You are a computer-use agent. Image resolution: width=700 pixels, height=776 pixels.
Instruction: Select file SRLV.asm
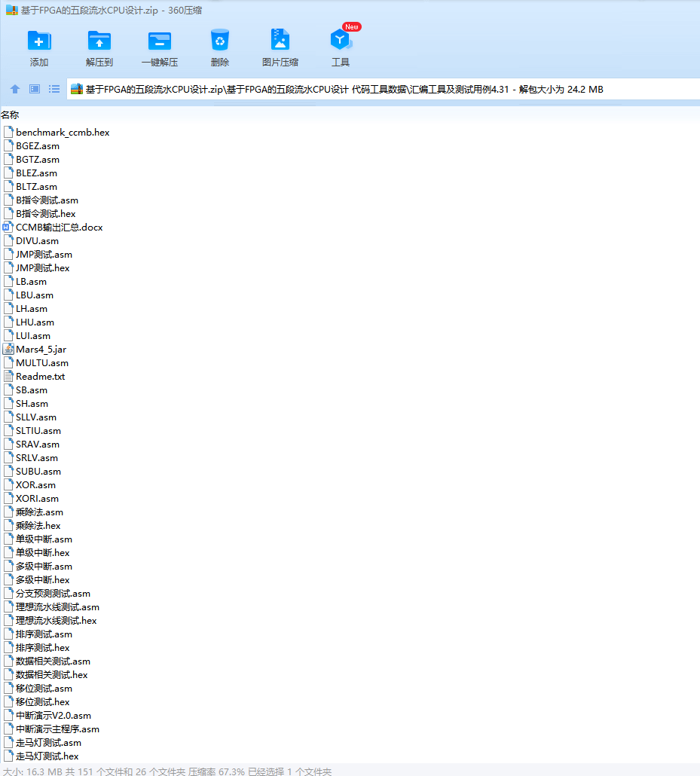(x=37, y=458)
